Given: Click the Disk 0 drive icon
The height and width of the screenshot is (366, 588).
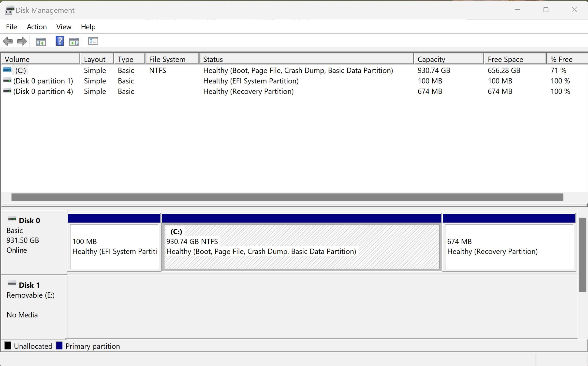Looking at the screenshot, I should (x=12, y=219).
